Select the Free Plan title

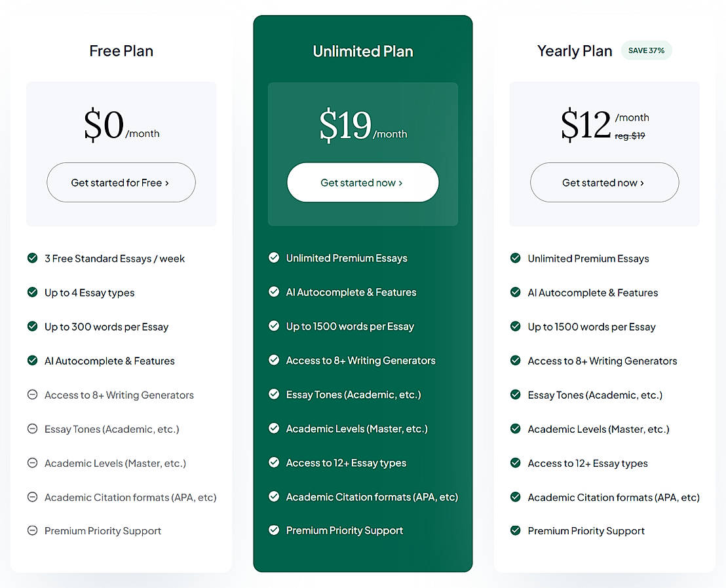121,51
